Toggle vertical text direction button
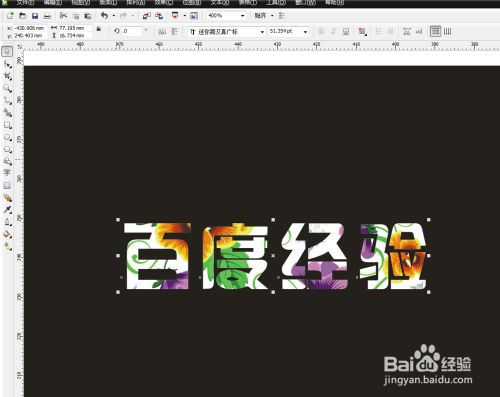 pyautogui.click(x=448, y=32)
